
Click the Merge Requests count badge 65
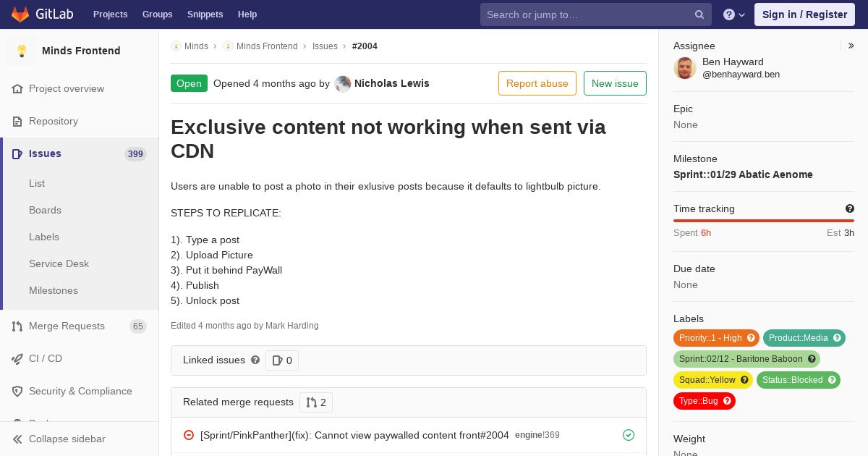[138, 326]
